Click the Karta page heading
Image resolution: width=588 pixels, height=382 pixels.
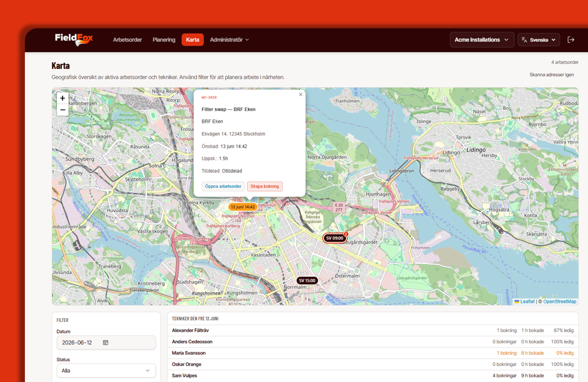tap(60, 65)
